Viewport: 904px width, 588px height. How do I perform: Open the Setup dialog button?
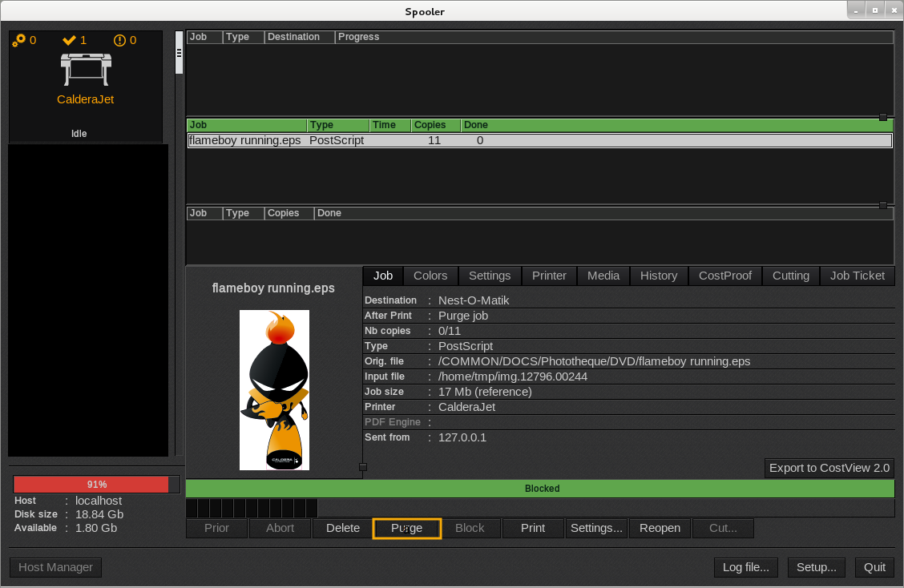click(x=817, y=567)
